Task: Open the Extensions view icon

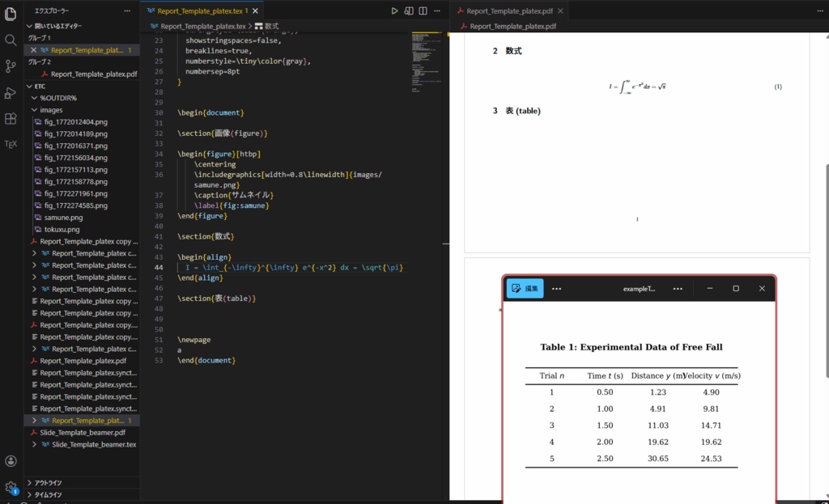Action: pyautogui.click(x=11, y=118)
